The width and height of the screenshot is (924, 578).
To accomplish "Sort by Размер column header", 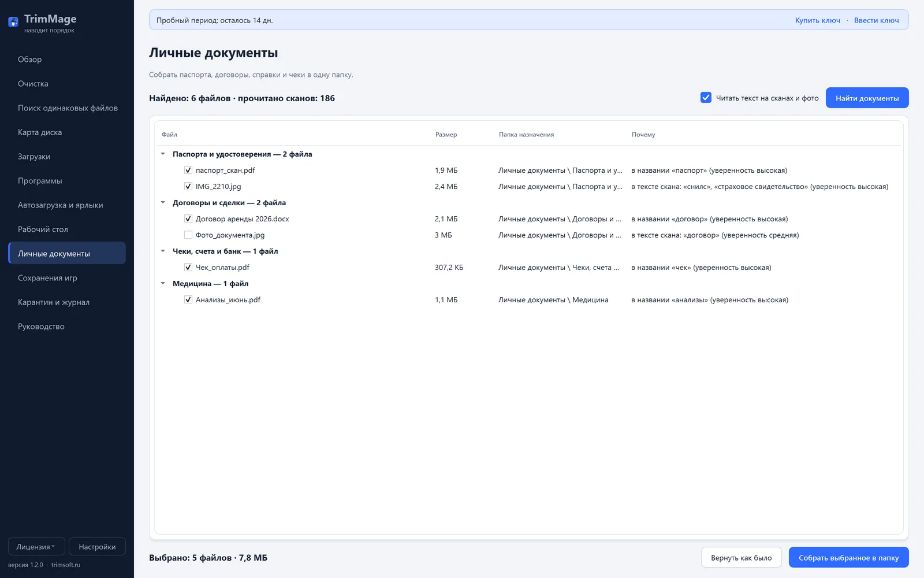I will click(x=446, y=134).
